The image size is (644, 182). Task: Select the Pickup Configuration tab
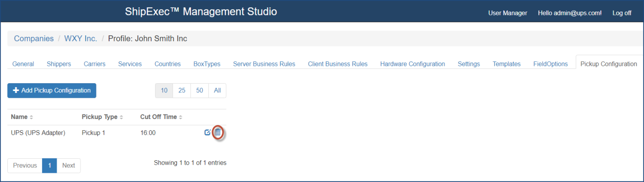tap(609, 64)
